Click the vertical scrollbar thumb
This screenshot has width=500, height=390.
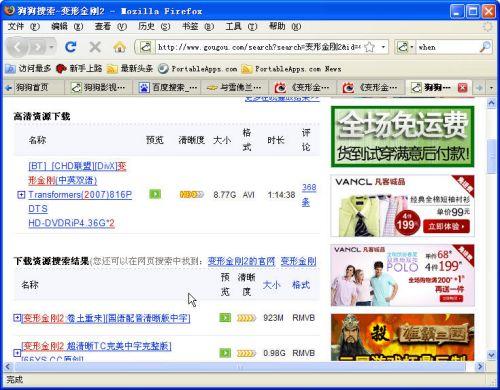pyautogui.click(x=491, y=156)
